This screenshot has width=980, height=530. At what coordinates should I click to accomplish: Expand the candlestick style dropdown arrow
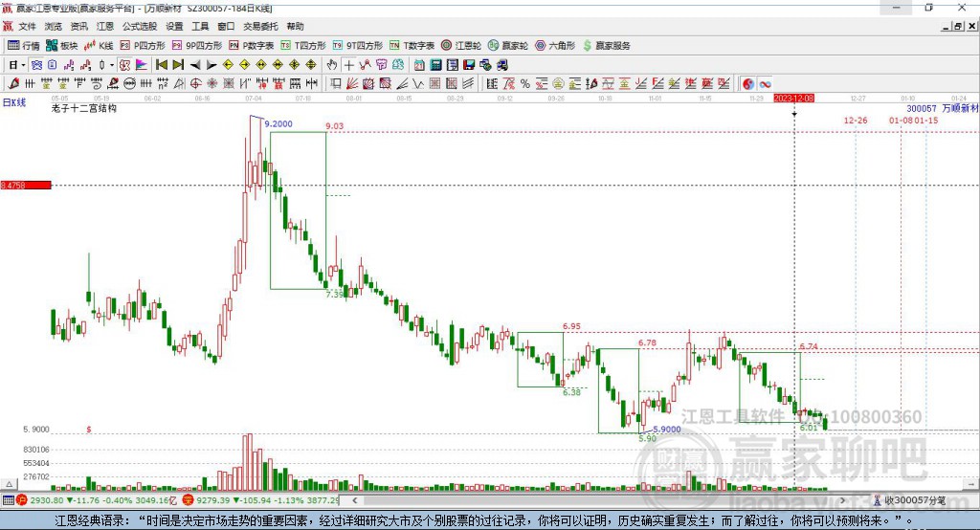click(x=112, y=65)
